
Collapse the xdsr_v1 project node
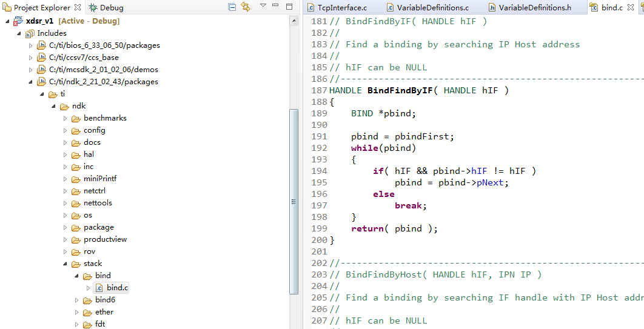(7, 21)
